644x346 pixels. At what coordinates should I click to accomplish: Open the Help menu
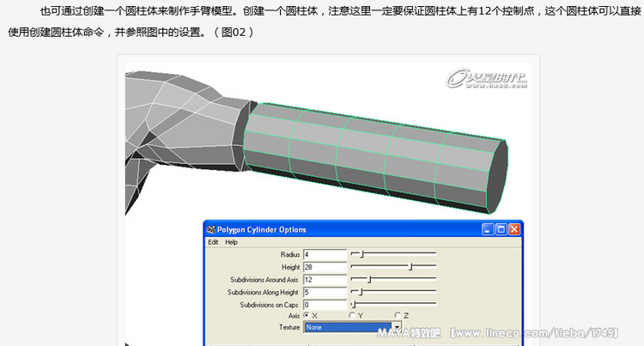click(231, 242)
